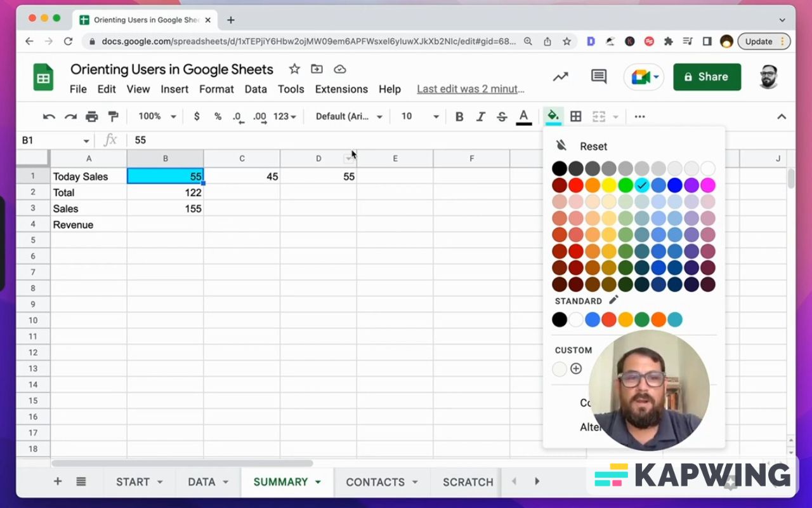The width and height of the screenshot is (812, 508).
Task: Open the START sheet tab dropdown arrow
Action: [160, 483]
